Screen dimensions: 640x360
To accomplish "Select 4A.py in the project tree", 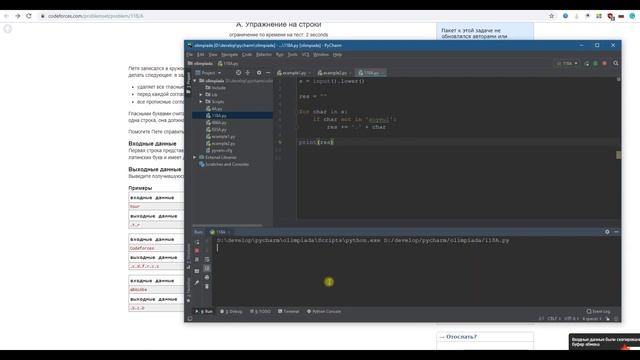I will point(214,109).
